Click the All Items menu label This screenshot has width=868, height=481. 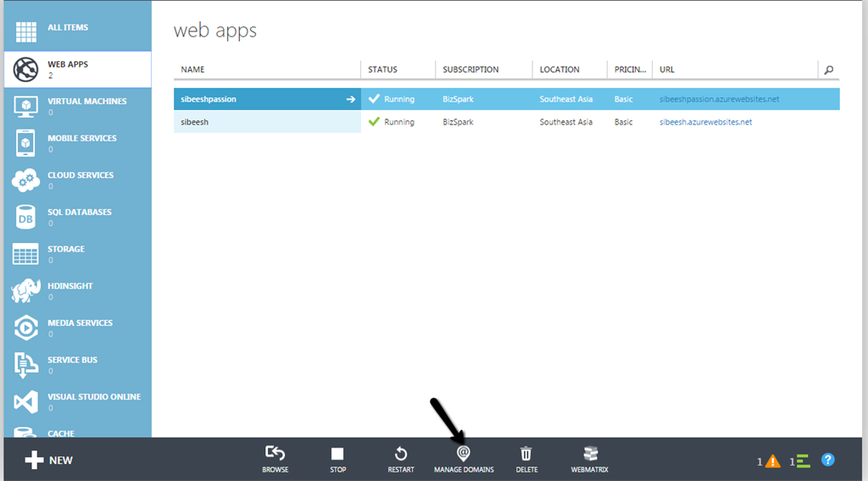[x=68, y=27]
